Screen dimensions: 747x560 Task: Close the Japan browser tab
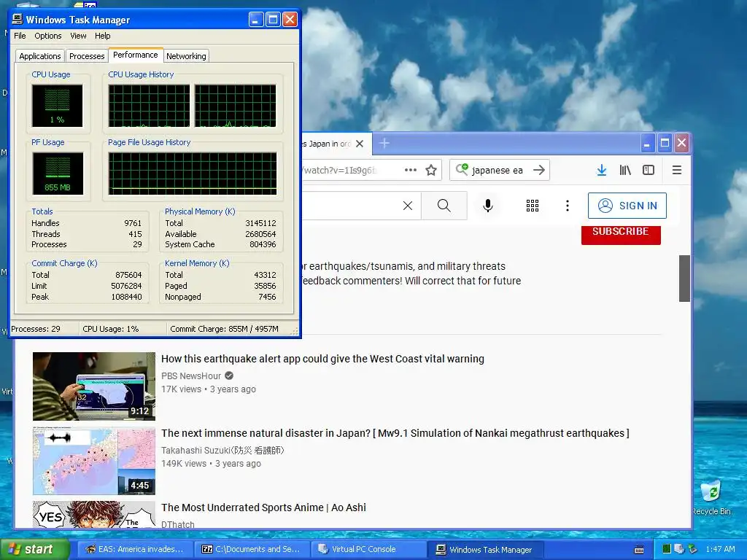(x=360, y=144)
